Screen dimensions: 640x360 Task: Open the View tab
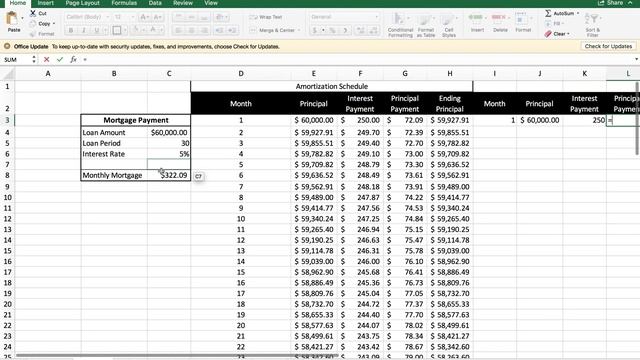pyautogui.click(x=211, y=3)
